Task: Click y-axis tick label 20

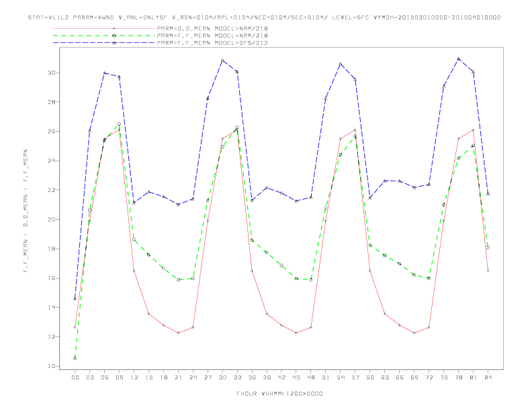Action: (x=52, y=220)
